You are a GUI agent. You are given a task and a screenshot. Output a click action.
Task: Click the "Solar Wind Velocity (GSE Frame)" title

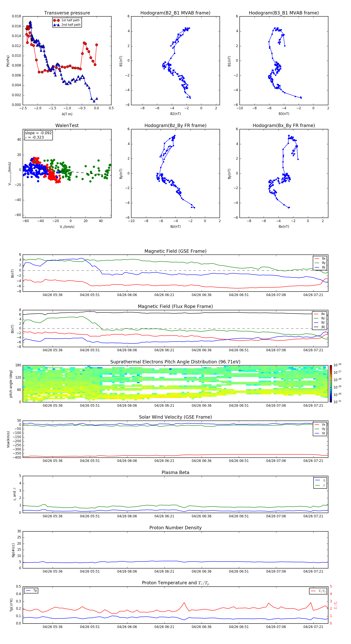tap(175, 417)
